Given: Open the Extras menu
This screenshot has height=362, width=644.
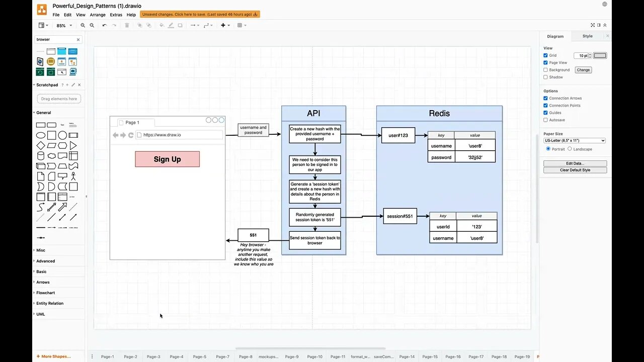Looking at the screenshot, I should [116, 15].
